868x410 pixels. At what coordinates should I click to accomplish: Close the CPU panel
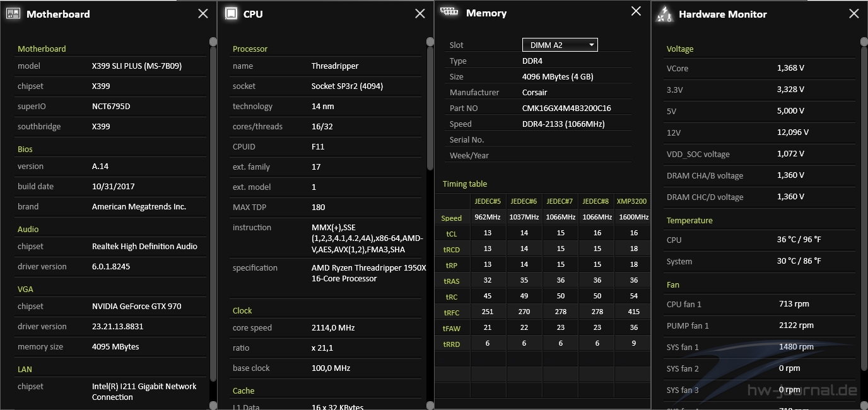tap(420, 13)
